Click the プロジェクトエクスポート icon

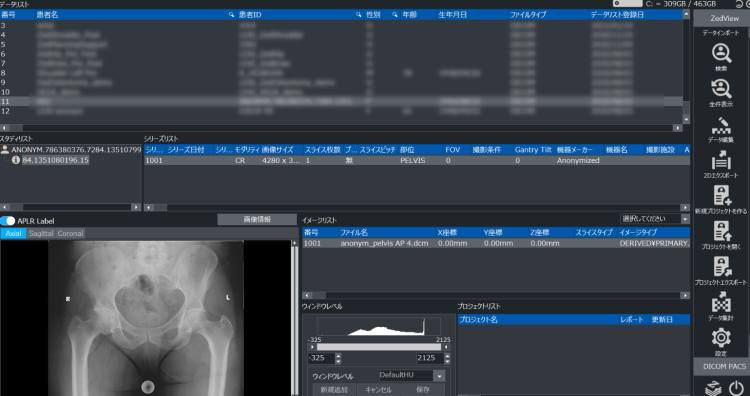(721, 271)
